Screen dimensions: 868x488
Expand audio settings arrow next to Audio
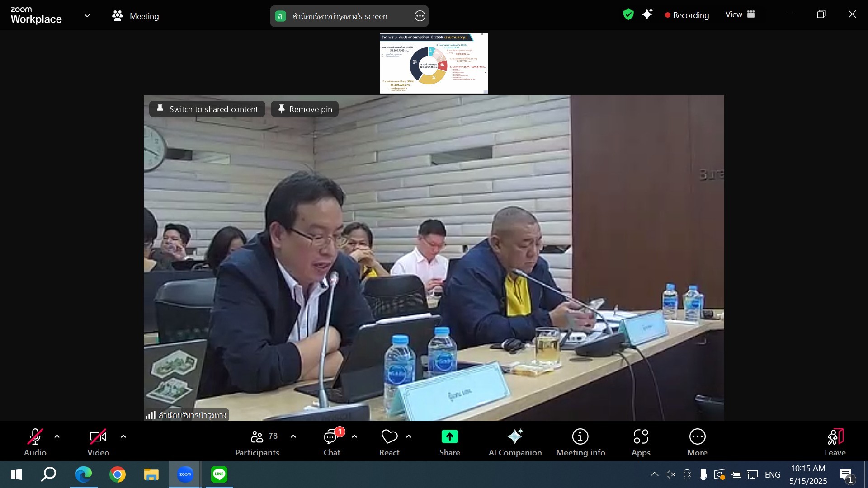[x=57, y=436]
